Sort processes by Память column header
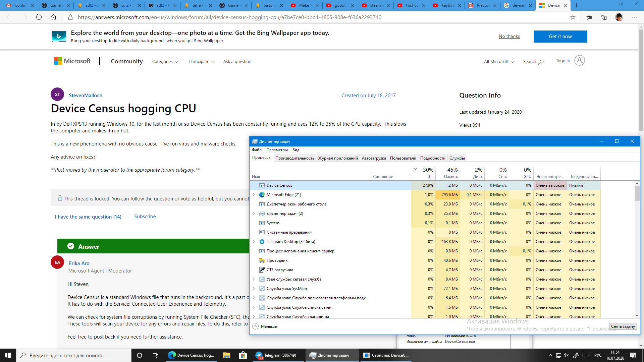Viewport: 644px width, 362px height. click(x=448, y=173)
